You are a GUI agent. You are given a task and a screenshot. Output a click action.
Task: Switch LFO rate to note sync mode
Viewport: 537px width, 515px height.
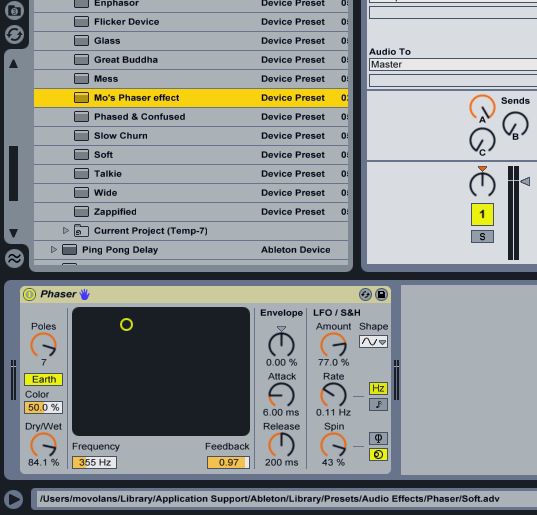(378, 404)
